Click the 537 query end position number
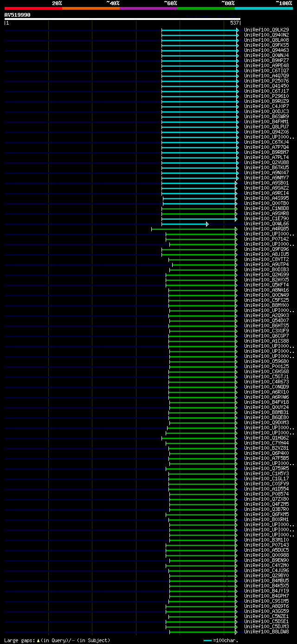The height and width of the screenshot is (644, 297). click(x=234, y=23)
